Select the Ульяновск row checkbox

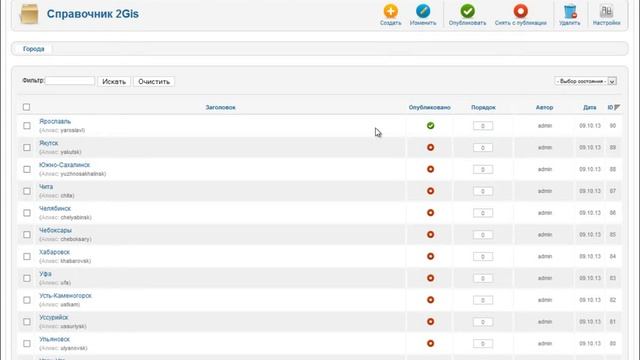tap(27, 344)
